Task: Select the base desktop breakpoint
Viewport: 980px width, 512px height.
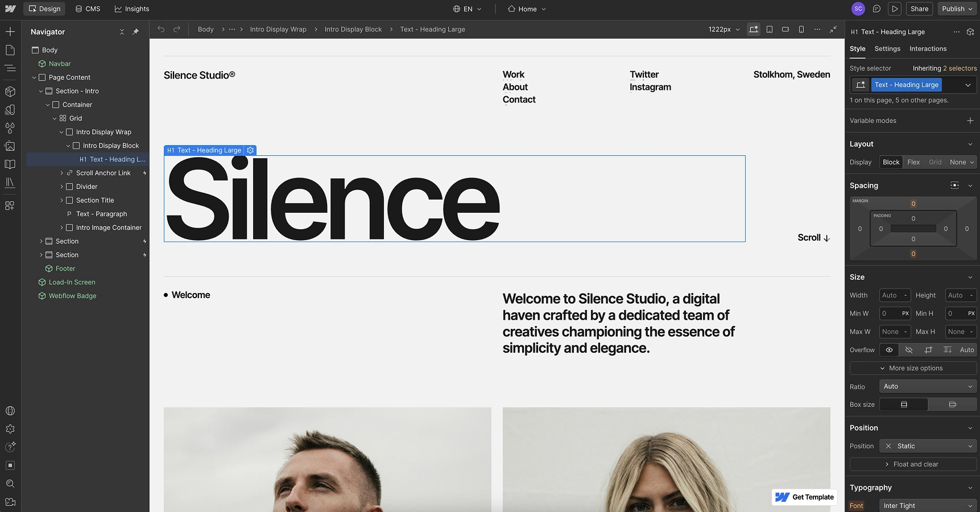Action: click(754, 30)
